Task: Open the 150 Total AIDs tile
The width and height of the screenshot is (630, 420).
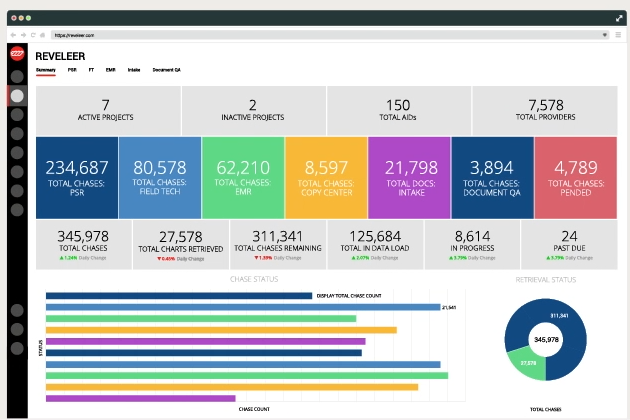Action: 399,111
